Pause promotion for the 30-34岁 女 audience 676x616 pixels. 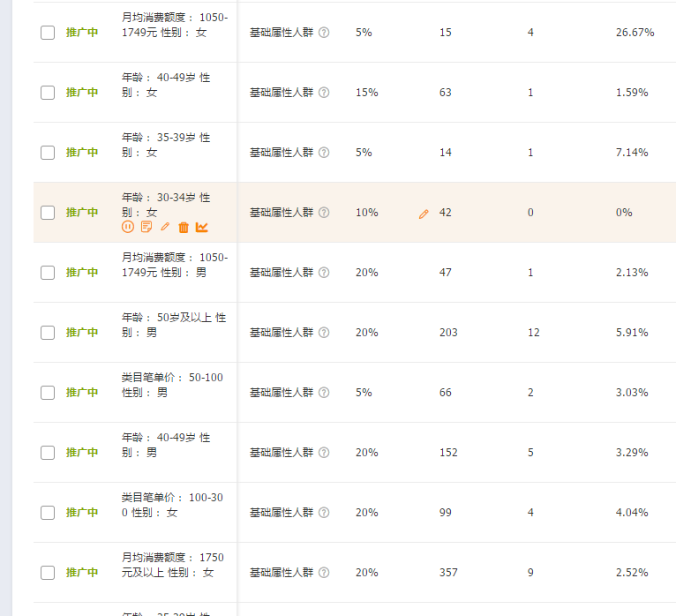pyautogui.click(x=128, y=227)
